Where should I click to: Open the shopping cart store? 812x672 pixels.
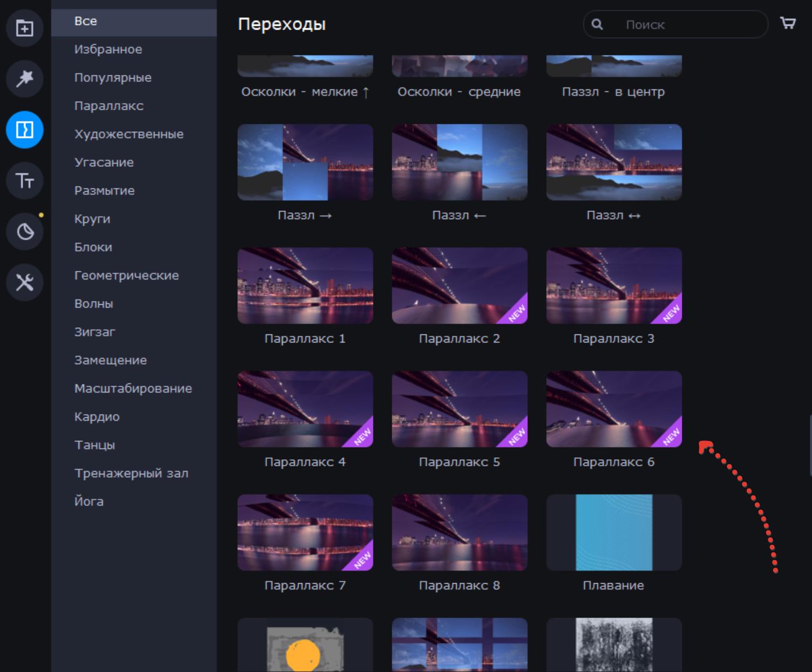click(788, 23)
